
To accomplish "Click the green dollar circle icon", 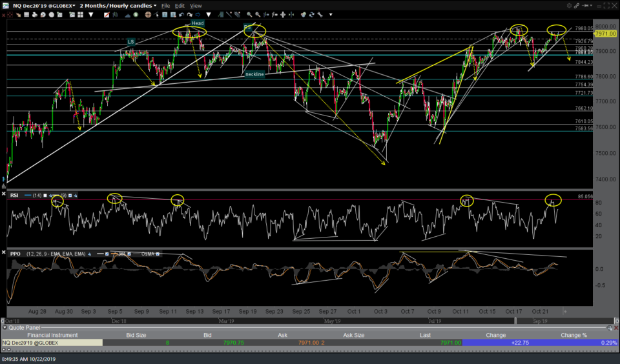I will coord(136,15).
